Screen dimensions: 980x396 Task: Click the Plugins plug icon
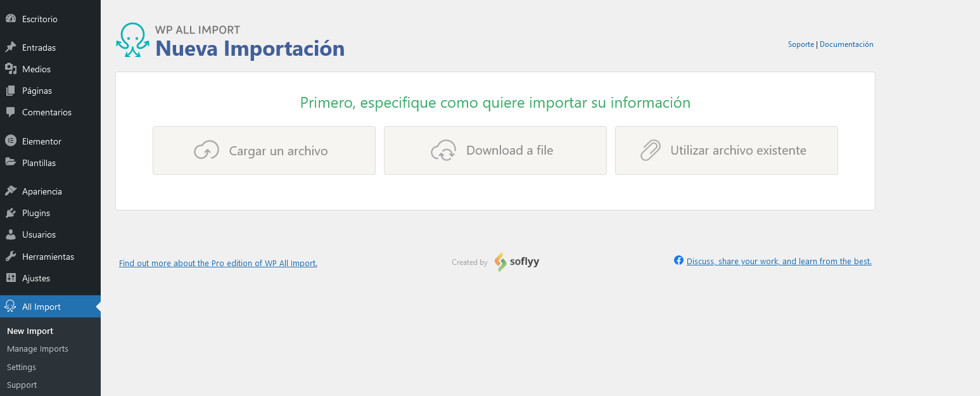11,213
